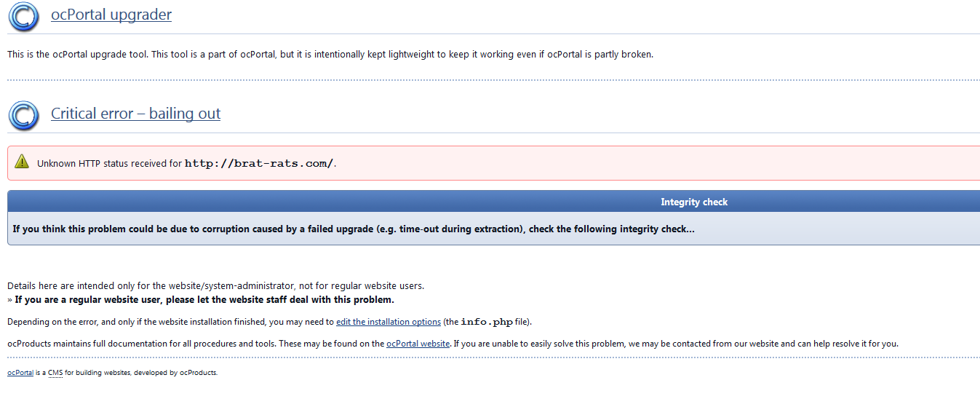Screen dimensions: 980x407
Task: Follow the "edit the installation options" link
Action: (x=388, y=322)
